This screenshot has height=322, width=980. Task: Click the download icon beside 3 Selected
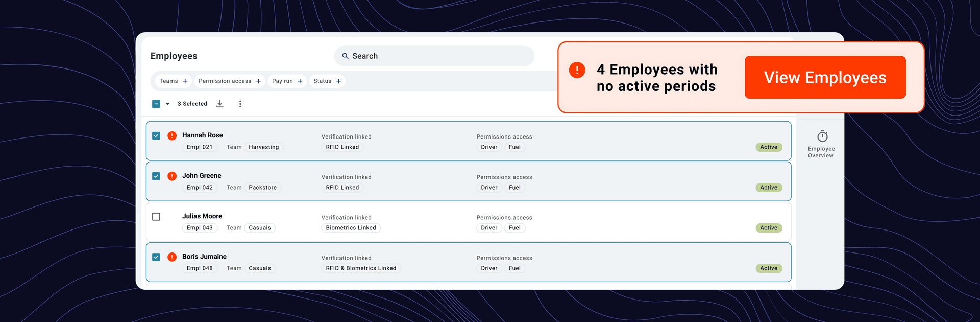(220, 104)
